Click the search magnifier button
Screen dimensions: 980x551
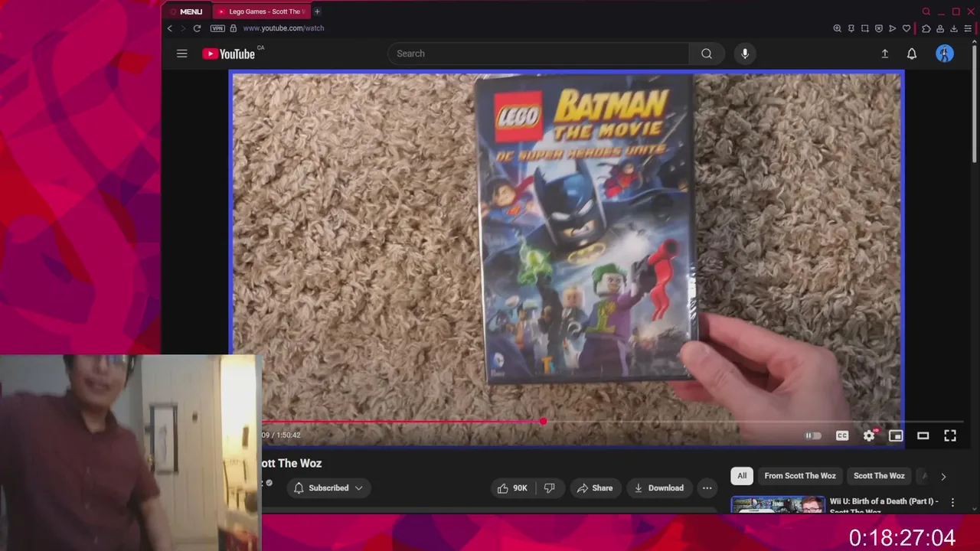click(x=707, y=54)
